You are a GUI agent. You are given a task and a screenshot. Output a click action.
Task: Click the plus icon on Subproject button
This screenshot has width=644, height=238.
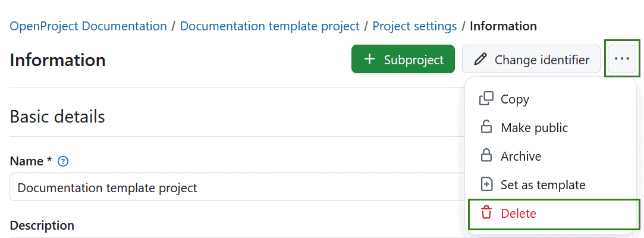point(370,59)
